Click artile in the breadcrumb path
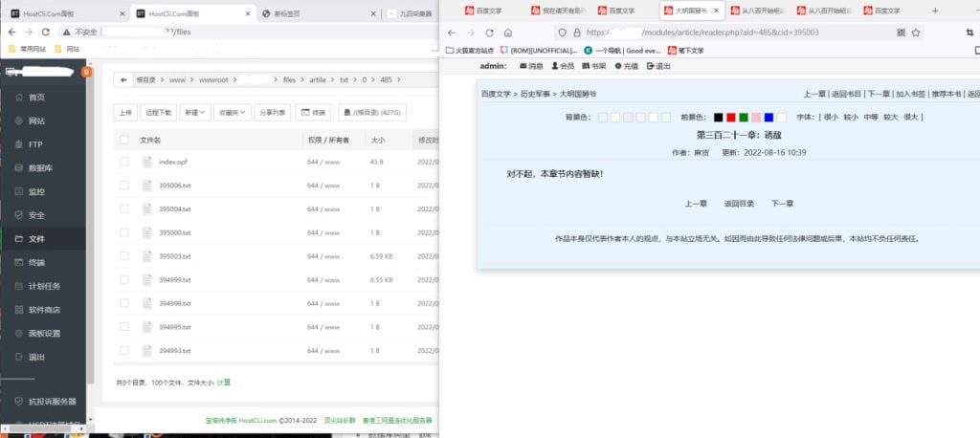The height and width of the screenshot is (438, 980). (317, 80)
